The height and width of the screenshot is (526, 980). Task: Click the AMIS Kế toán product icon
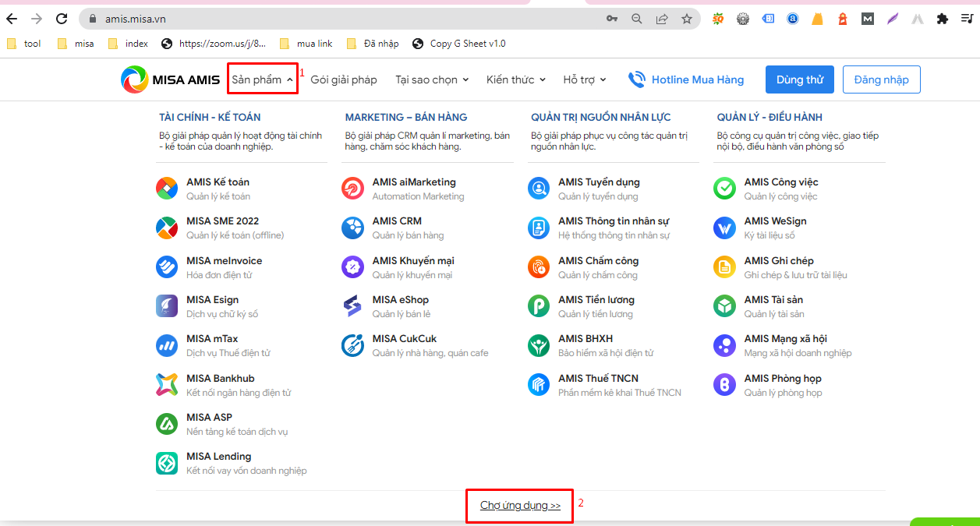(x=167, y=189)
